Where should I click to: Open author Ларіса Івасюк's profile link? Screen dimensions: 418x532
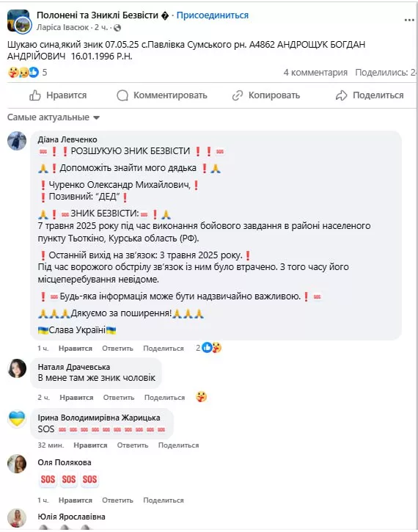62,27
